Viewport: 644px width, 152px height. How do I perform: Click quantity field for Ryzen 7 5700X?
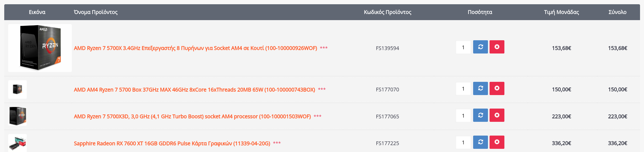(463, 47)
